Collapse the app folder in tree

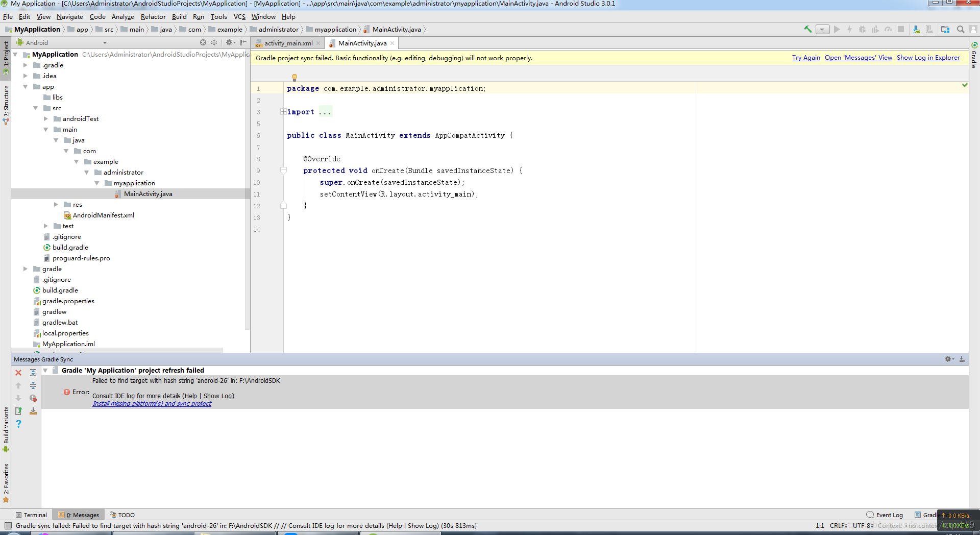(25, 87)
